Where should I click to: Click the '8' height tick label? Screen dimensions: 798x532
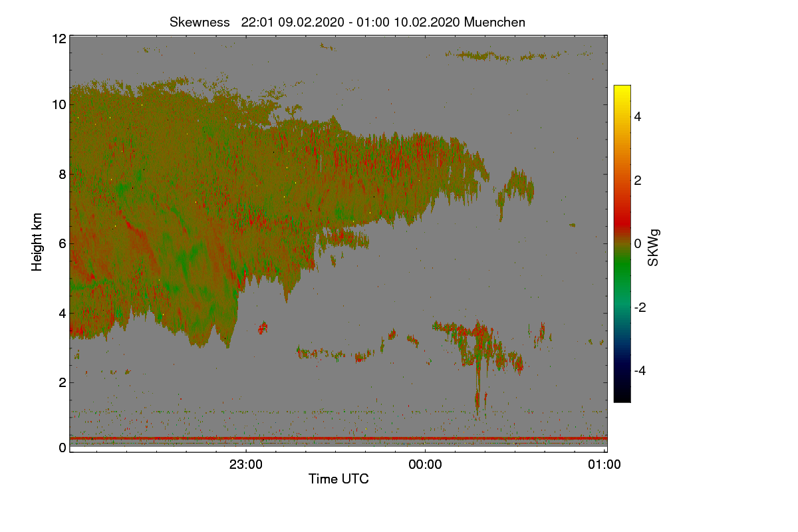62,174
